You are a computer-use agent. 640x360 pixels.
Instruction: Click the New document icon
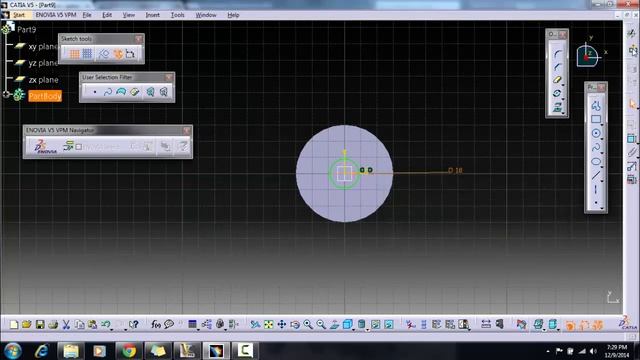[14, 324]
